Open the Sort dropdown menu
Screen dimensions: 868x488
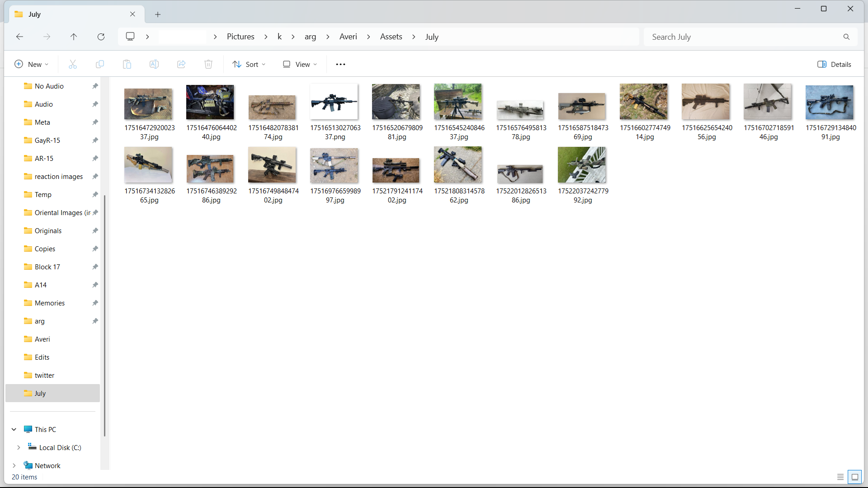[x=249, y=64]
